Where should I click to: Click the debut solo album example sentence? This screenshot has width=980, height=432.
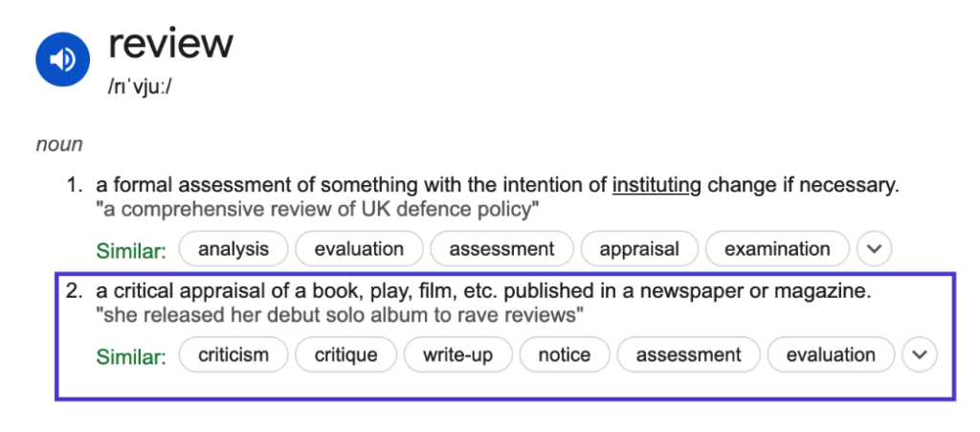coord(340,315)
